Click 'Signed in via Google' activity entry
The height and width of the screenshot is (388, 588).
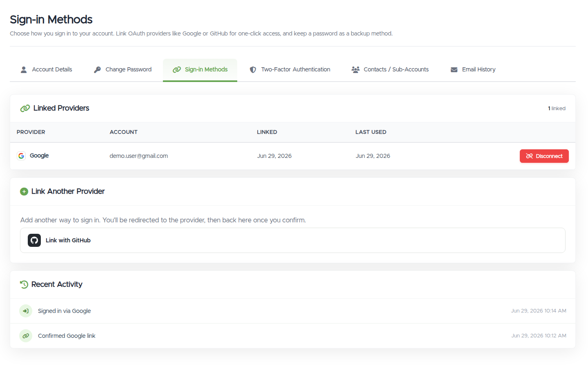tap(65, 311)
